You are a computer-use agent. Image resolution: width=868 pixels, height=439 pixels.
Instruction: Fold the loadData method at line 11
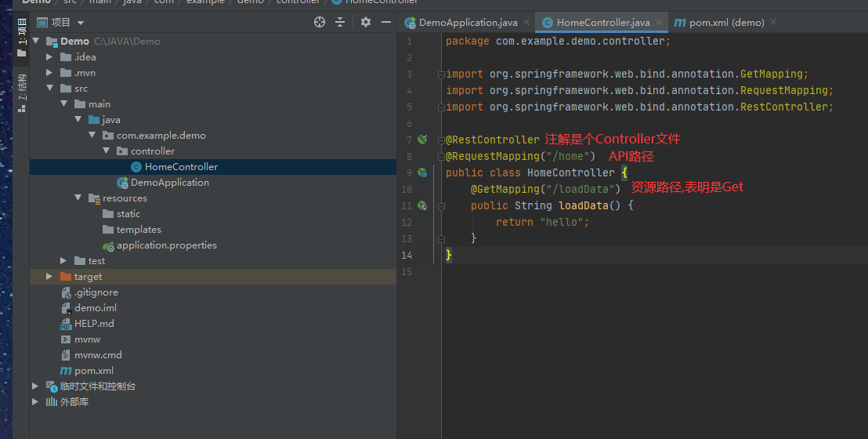[441, 206]
